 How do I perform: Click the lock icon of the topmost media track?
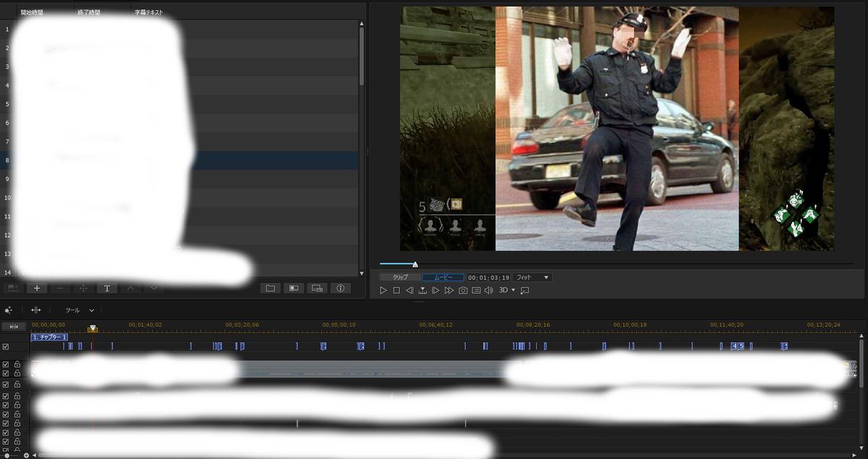click(x=17, y=365)
